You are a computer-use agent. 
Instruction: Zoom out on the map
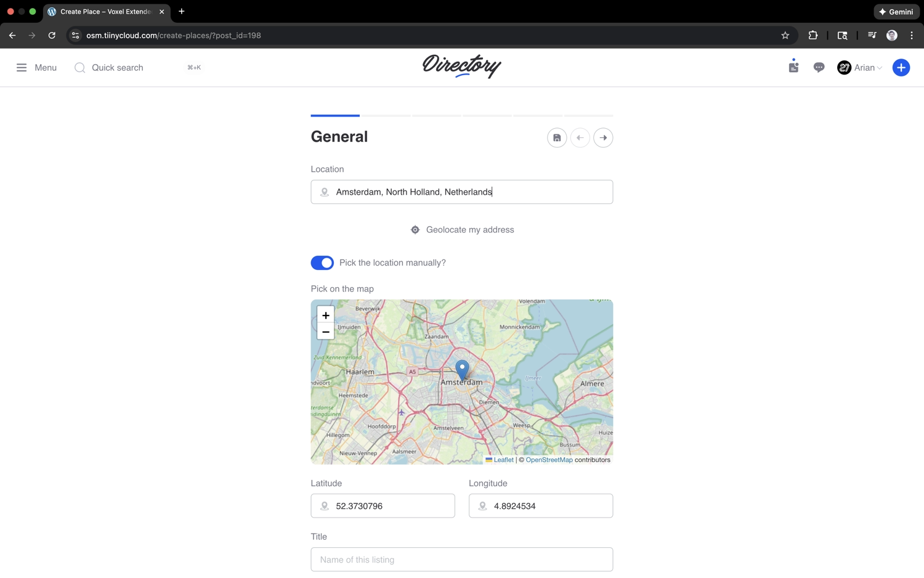(325, 332)
